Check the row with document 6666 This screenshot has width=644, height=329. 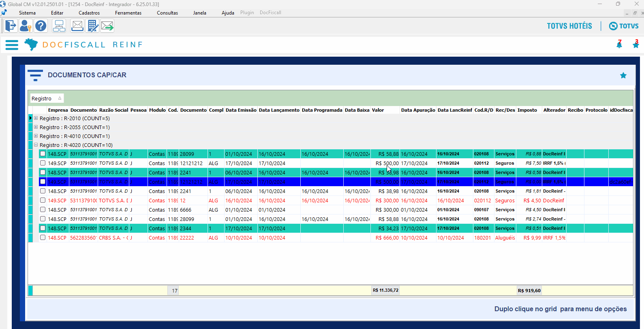pos(43,210)
